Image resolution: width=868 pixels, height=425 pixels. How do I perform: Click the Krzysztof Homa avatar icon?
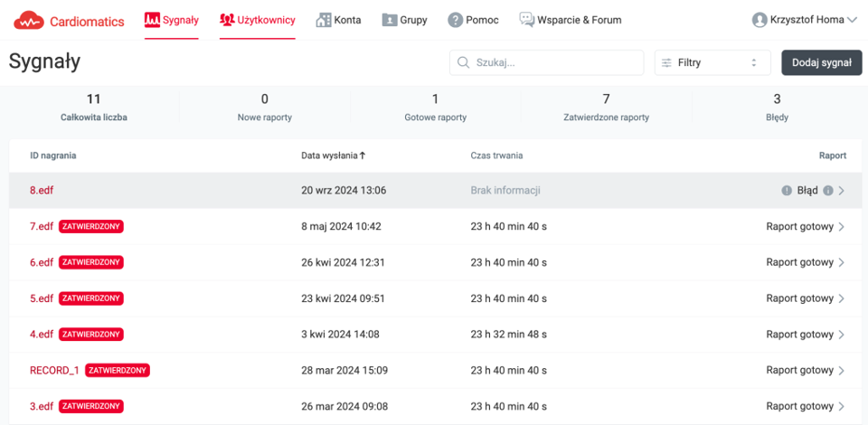coord(759,20)
